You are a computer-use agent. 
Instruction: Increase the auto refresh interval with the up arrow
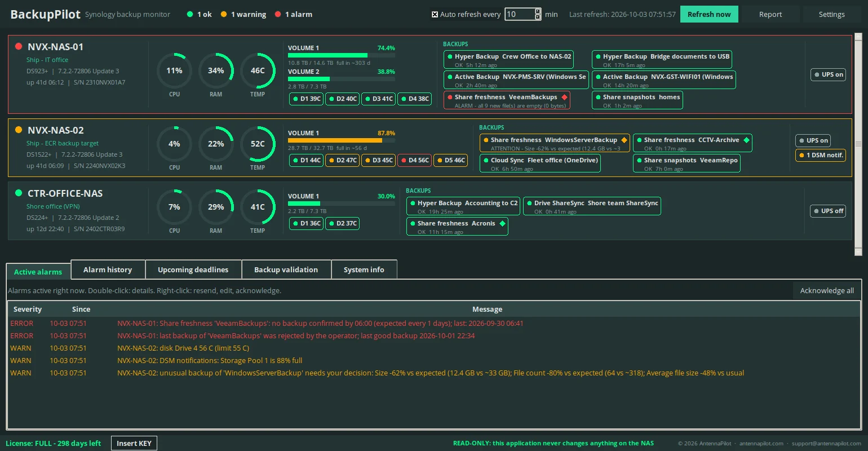point(538,11)
